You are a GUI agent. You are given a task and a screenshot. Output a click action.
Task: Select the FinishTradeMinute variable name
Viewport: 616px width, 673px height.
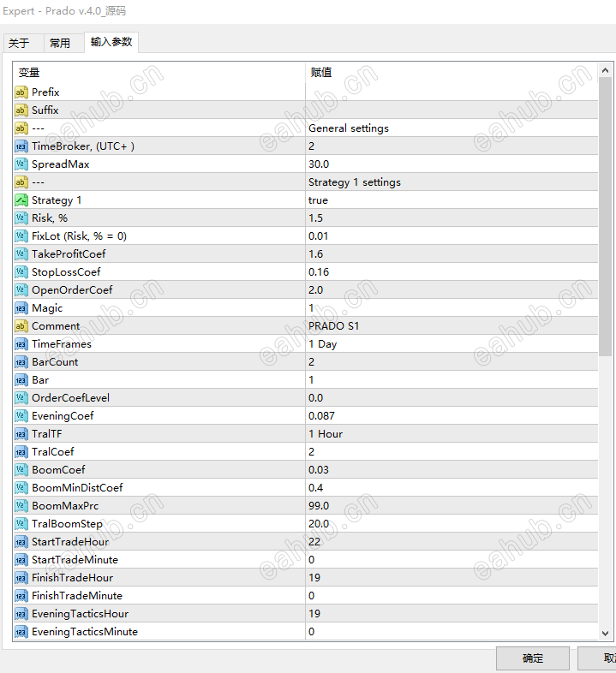pyautogui.click(x=77, y=596)
